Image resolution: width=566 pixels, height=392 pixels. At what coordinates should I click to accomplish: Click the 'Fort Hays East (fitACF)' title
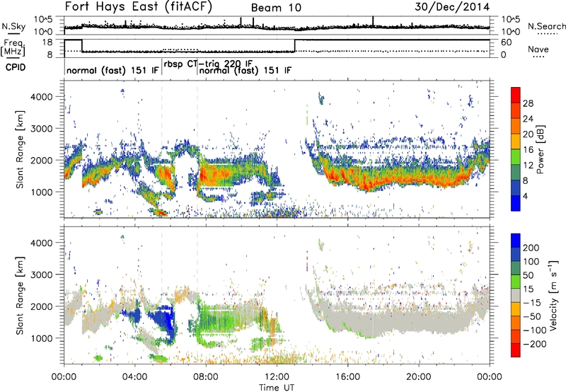click(x=139, y=6)
